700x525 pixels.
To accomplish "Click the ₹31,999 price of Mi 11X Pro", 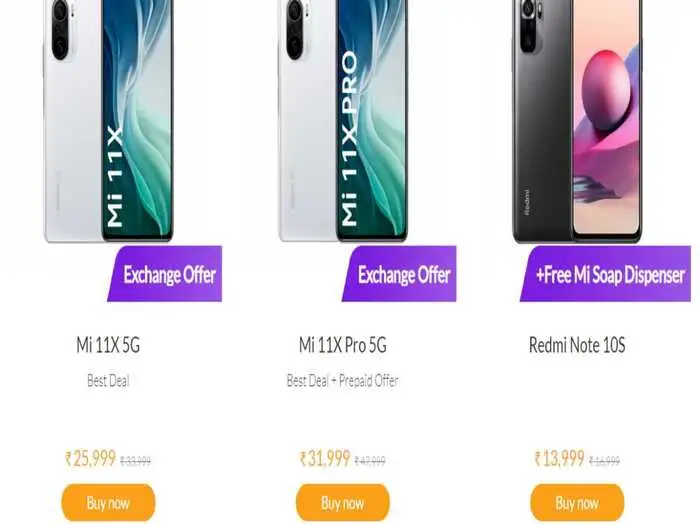I will click(325, 458).
